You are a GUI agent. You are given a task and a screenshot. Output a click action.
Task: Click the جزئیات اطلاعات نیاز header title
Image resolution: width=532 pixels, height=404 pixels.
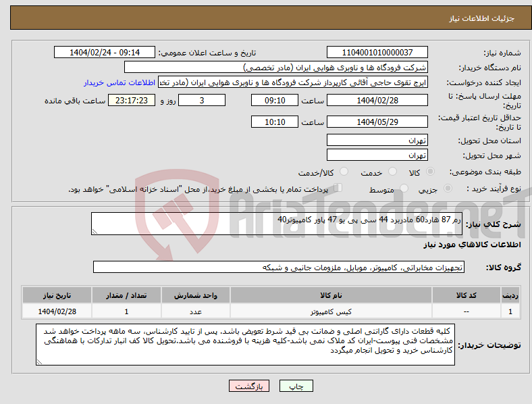(x=482, y=18)
